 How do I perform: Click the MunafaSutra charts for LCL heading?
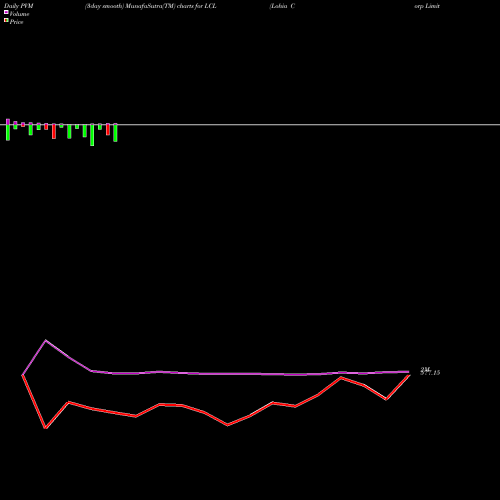151,6
